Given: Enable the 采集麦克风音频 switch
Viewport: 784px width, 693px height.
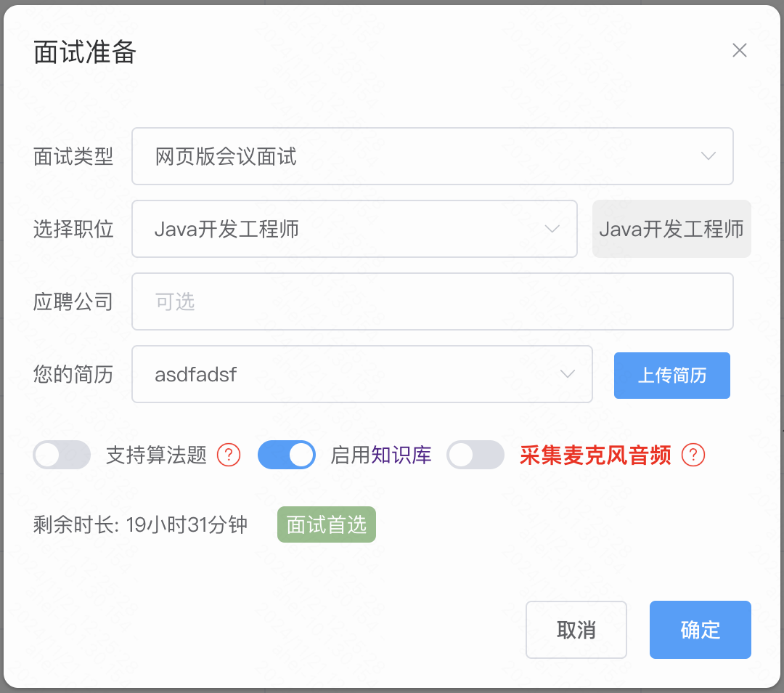Looking at the screenshot, I should click(475, 455).
